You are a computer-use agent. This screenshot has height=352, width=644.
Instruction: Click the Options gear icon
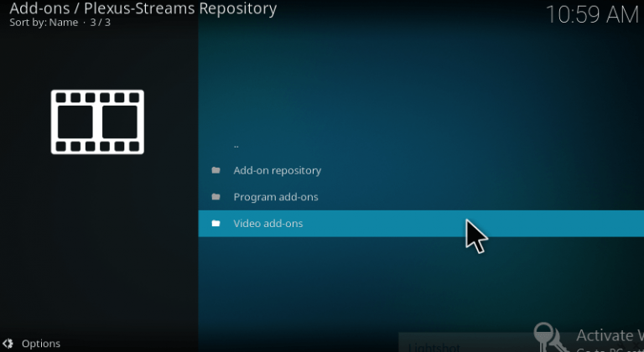[8, 343]
